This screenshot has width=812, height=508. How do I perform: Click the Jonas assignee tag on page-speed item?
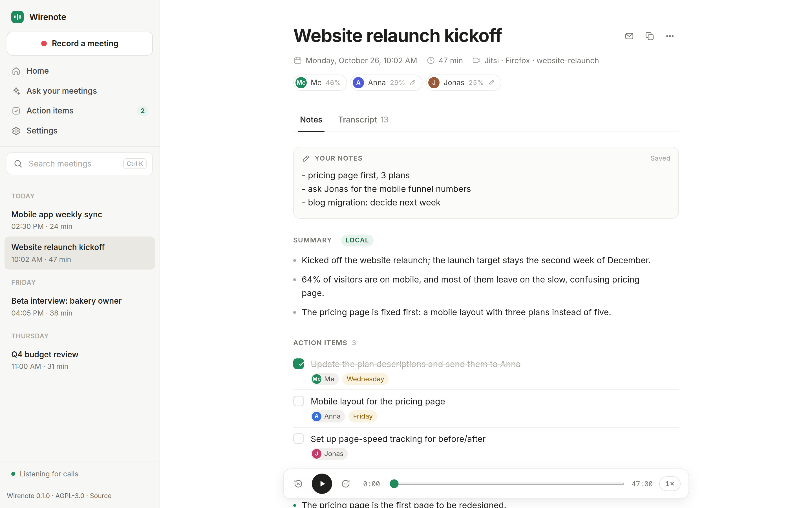coord(329,454)
